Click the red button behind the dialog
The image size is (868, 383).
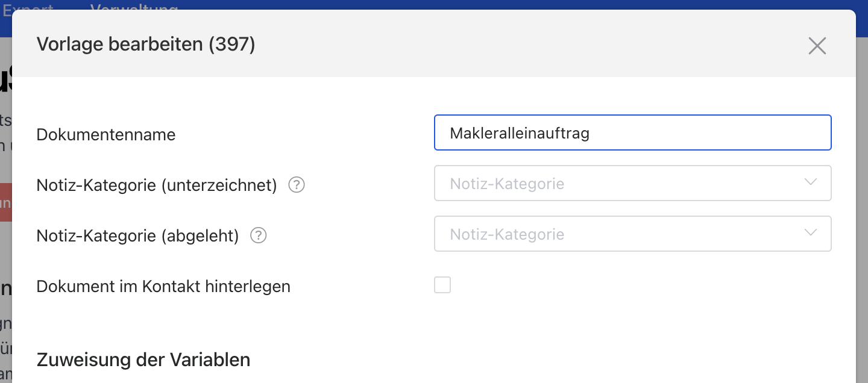click(5, 202)
